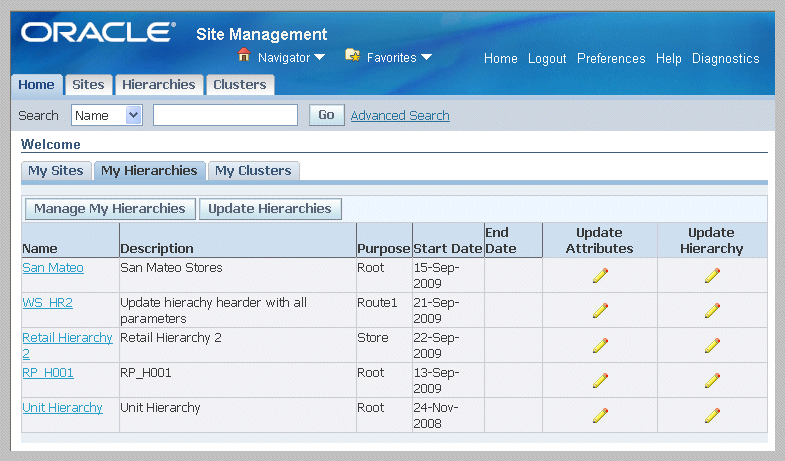Screen dimensions: 785x461
Task: Update attributes pencil for Retail Hierarchy 2
Action: pyautogui.click(x=600, y=345)
